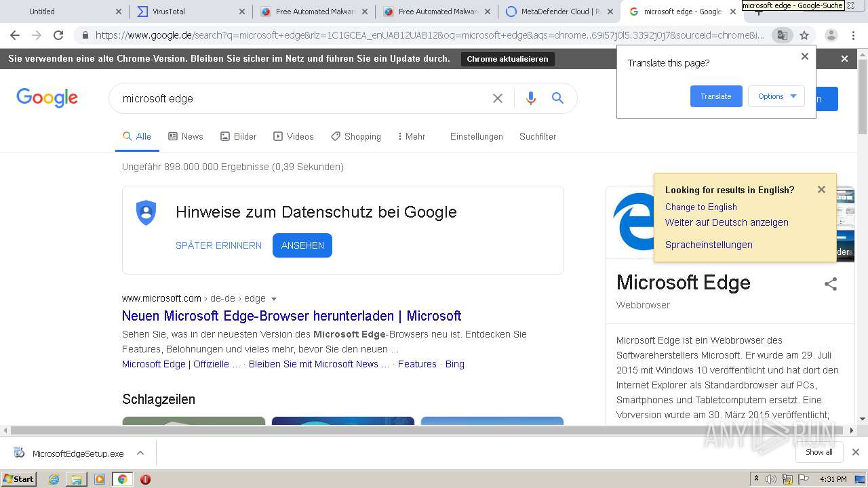Dismiss the Looking for results in English box
Viewport: 868px width, 488px height.
[x=821, y=190]
